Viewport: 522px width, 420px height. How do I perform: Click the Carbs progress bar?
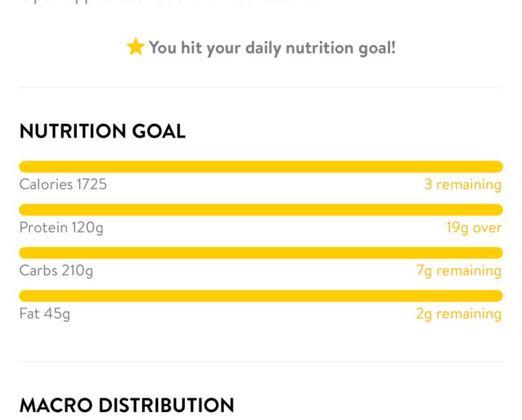point(261,253)
